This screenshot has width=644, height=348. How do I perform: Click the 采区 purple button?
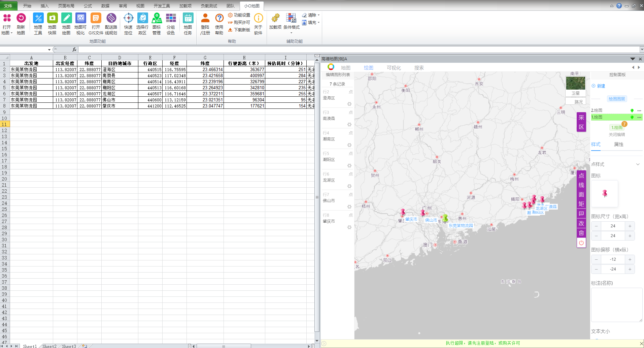pyautogui.click(x=581, y=122)
